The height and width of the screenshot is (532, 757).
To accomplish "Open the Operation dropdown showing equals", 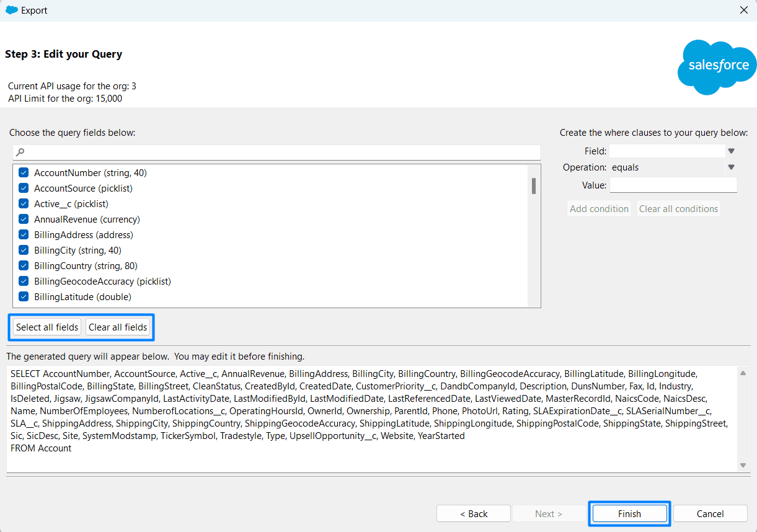I will click(732, 167).
